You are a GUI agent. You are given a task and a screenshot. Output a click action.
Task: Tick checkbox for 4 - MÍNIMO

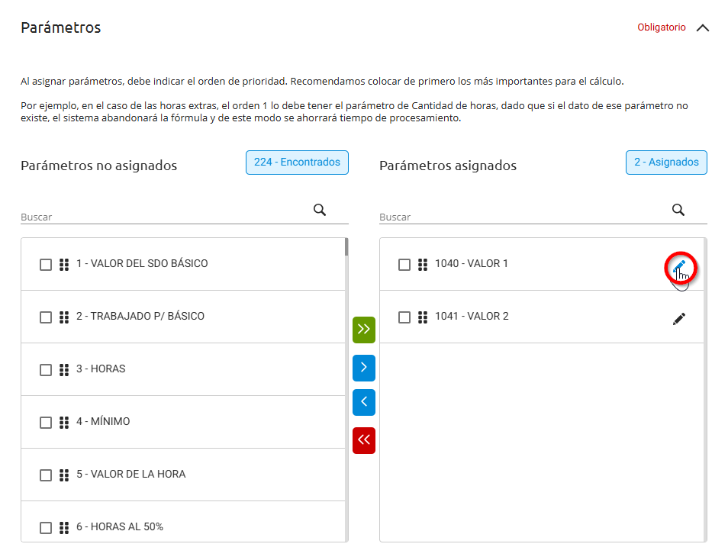click(x=46, y=423)
